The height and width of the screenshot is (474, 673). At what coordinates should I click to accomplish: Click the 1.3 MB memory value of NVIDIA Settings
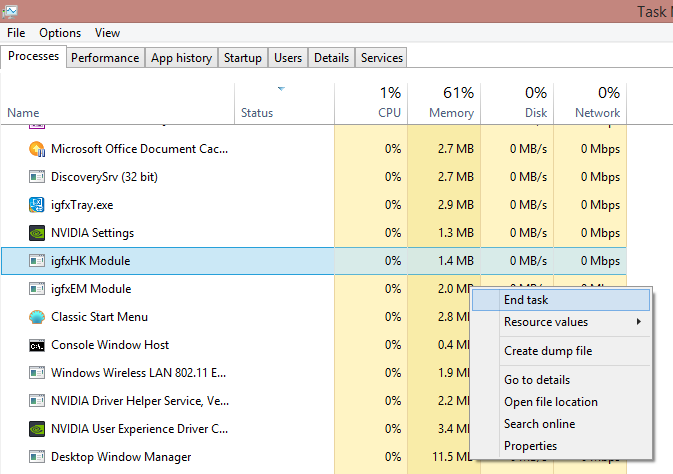point(455,233)
